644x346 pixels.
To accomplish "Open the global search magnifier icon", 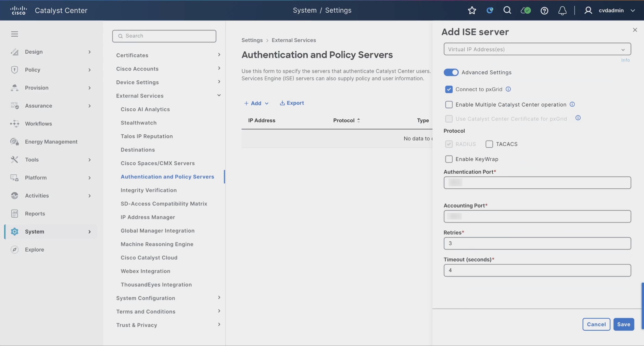I will [507, 10].
